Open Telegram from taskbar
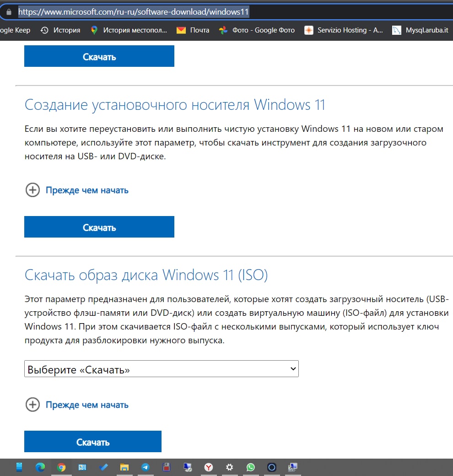 [146, 467]
